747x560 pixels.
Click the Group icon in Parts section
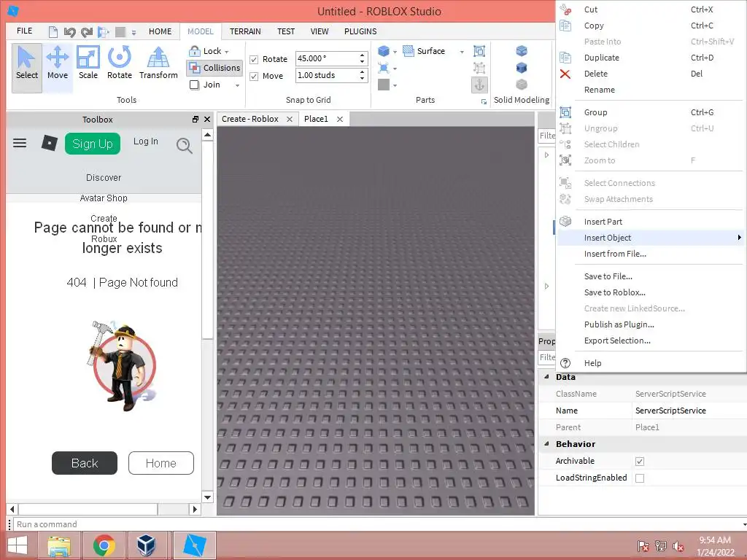pyautogui.click(x=479, y=51)
